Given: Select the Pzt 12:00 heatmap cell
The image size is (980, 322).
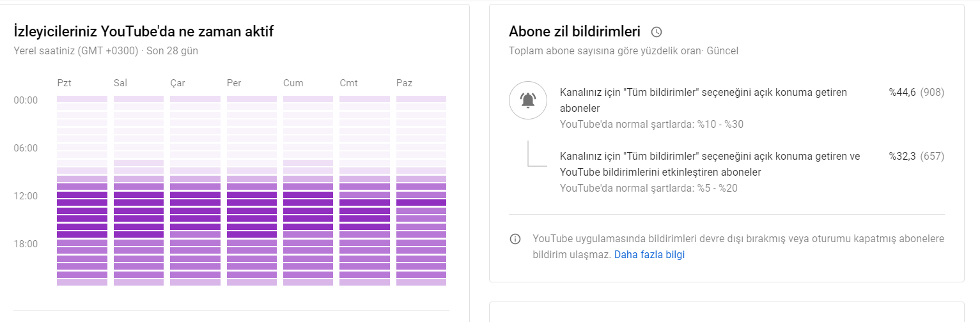Looking at the screenshot, I should pos(82,195).
